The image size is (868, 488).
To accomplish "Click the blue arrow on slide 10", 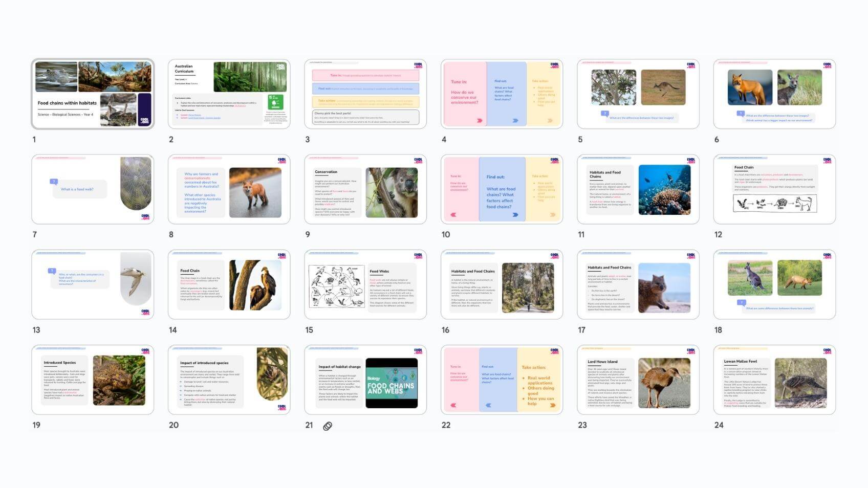I will tap(515, 215).
